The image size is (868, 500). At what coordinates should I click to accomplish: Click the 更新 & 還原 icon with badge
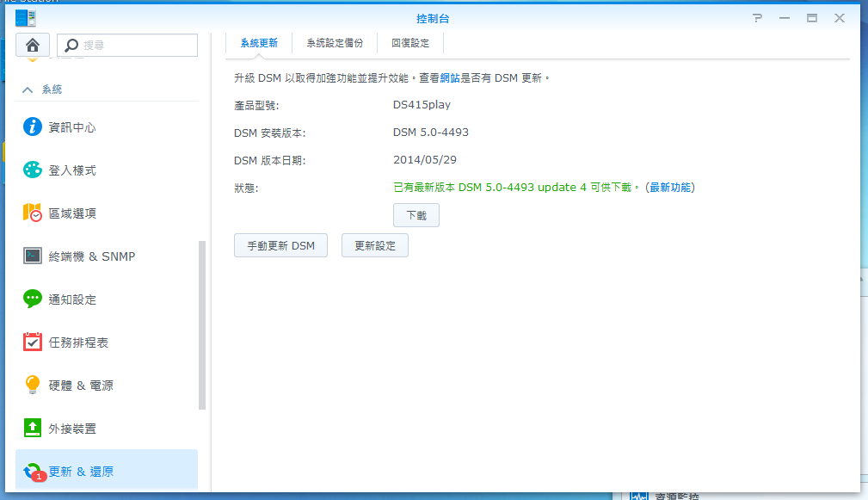point(34,472)
